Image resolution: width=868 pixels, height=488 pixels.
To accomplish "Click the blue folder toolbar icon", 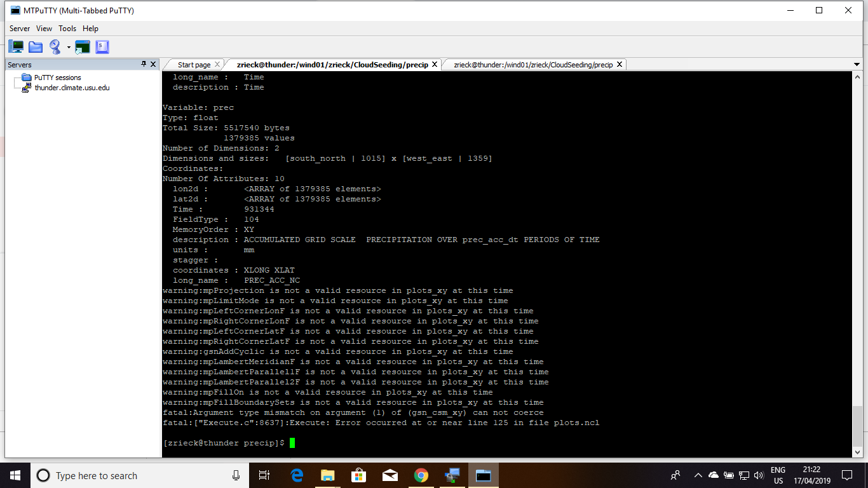I will coord(36,46).
